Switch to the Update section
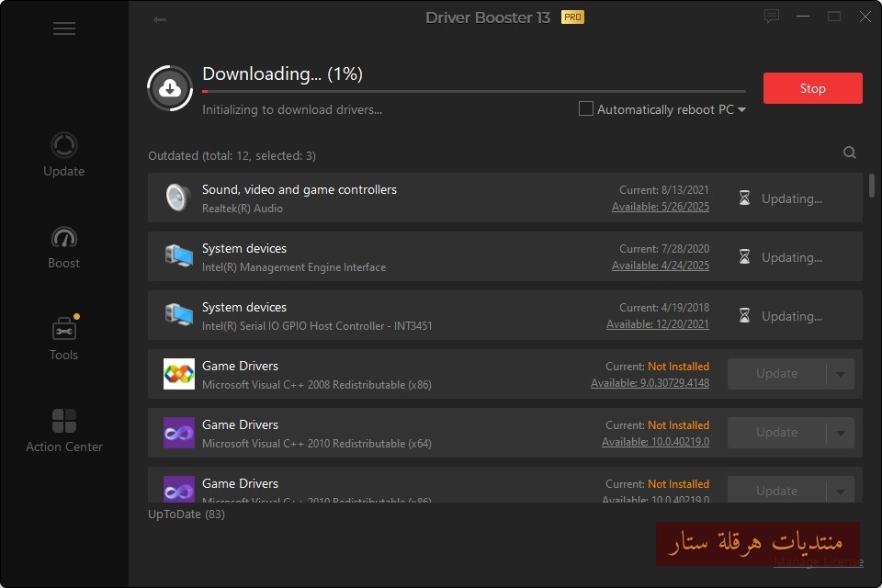Screen dimensions: 882x588 click(x=63, y=154)
